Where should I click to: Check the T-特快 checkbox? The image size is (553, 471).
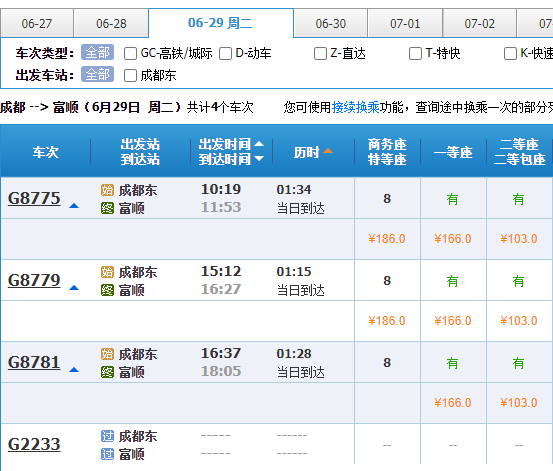coord(415,54)
